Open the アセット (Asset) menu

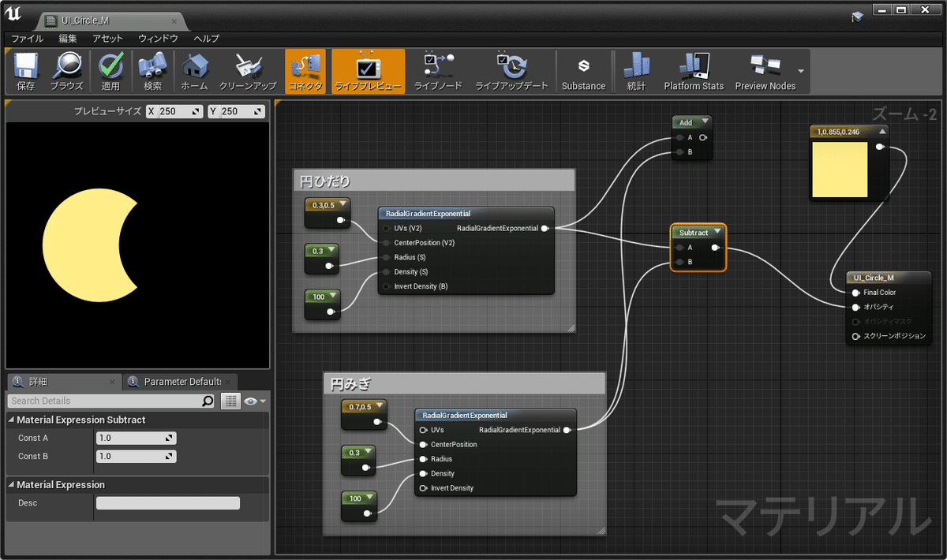pos(107,38)
